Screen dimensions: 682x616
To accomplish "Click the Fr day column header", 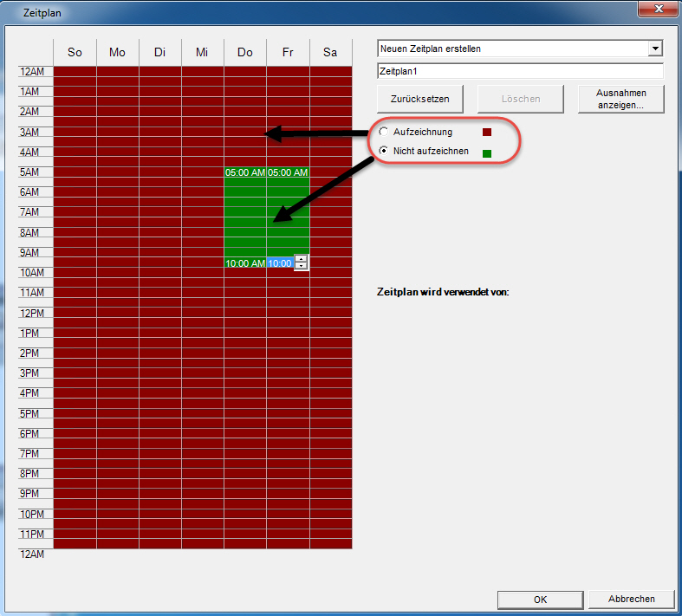I will point(288,53).
